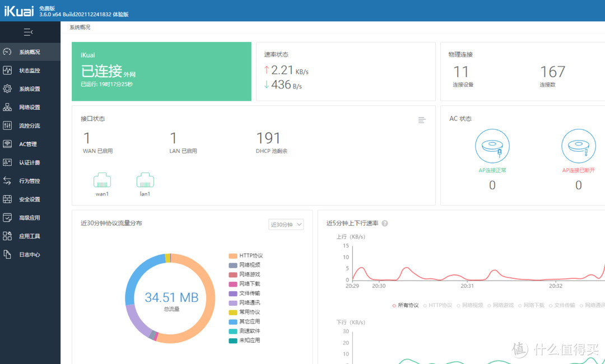Go to 安全设置 in the sidebar
This screenshot has width=605, height=364.
[30, 199]
